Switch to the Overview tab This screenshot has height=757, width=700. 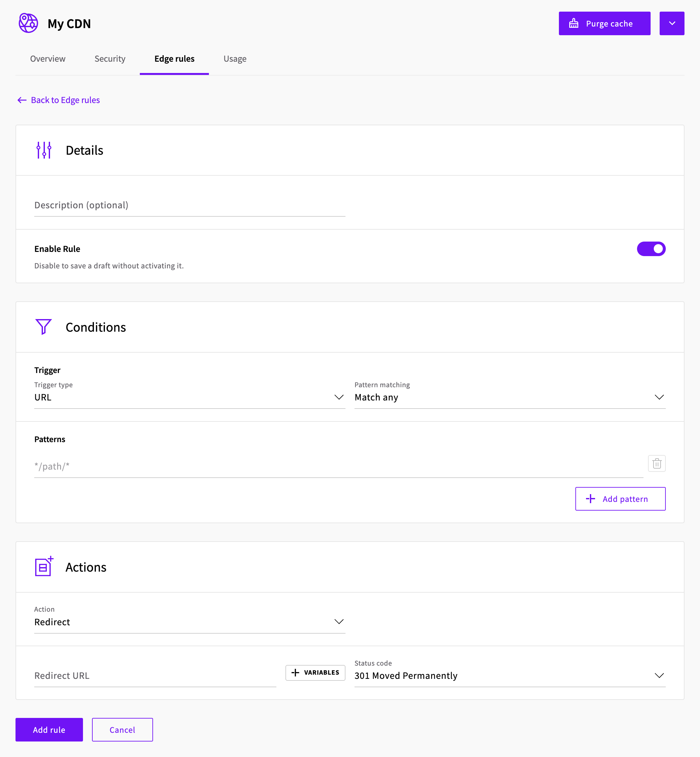pyautogui.click(x=48, y=59)
